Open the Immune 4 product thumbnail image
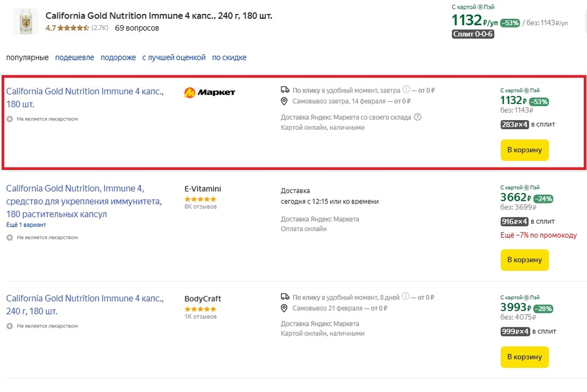This screenshot has width=587, height=392. tap(25, 22)
